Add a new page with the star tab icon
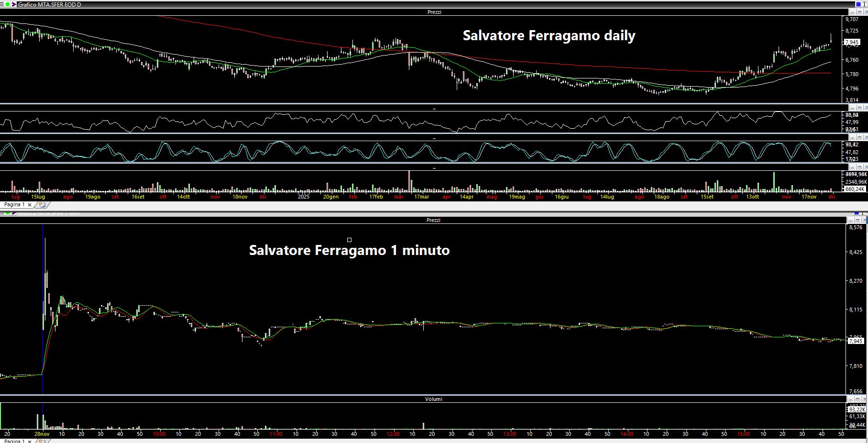The width and height of the screenshot is (868, 443). 42,205
